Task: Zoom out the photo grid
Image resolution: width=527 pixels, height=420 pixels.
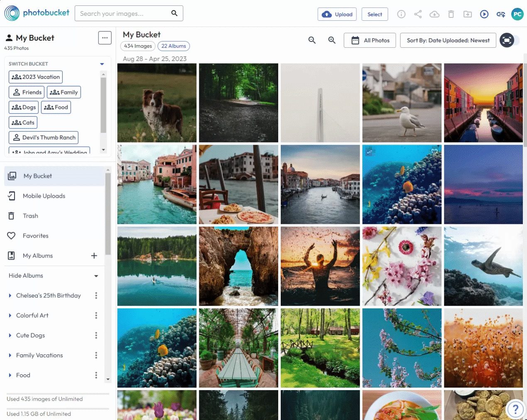Action: pyautogui.click(x=312, y=40)
